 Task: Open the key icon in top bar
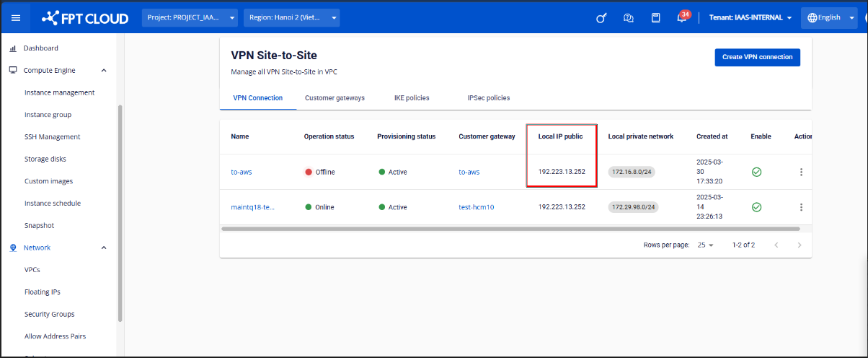(x=601, y=18)
